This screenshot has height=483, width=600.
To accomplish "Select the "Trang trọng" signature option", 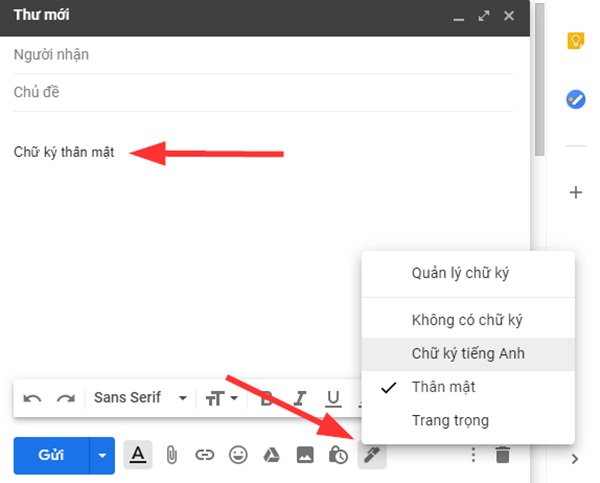I will pos(450,421).
